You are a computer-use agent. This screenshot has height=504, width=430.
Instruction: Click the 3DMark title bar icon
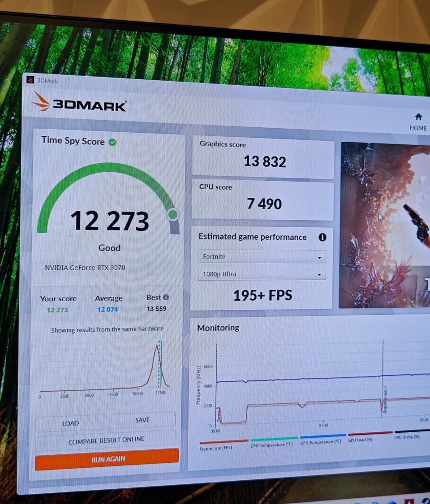[x=30, y=79]
